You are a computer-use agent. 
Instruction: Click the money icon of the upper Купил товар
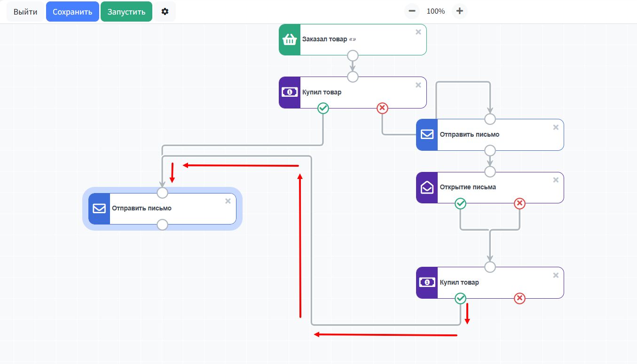coord(290,93)
